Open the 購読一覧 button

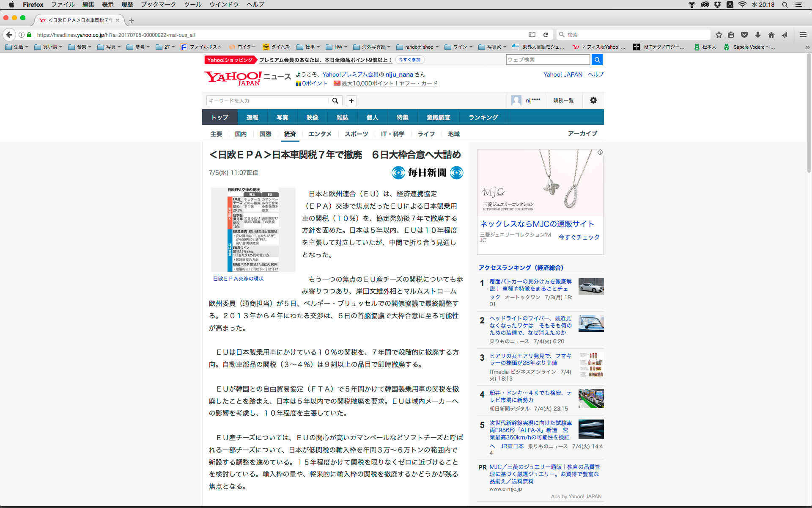(563, 100)
